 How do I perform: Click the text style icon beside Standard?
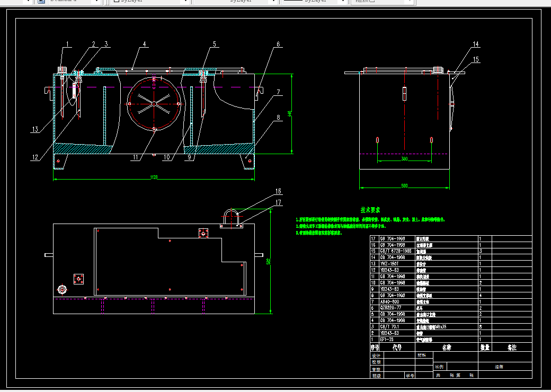pyautogui.click(x=41, y=1)
